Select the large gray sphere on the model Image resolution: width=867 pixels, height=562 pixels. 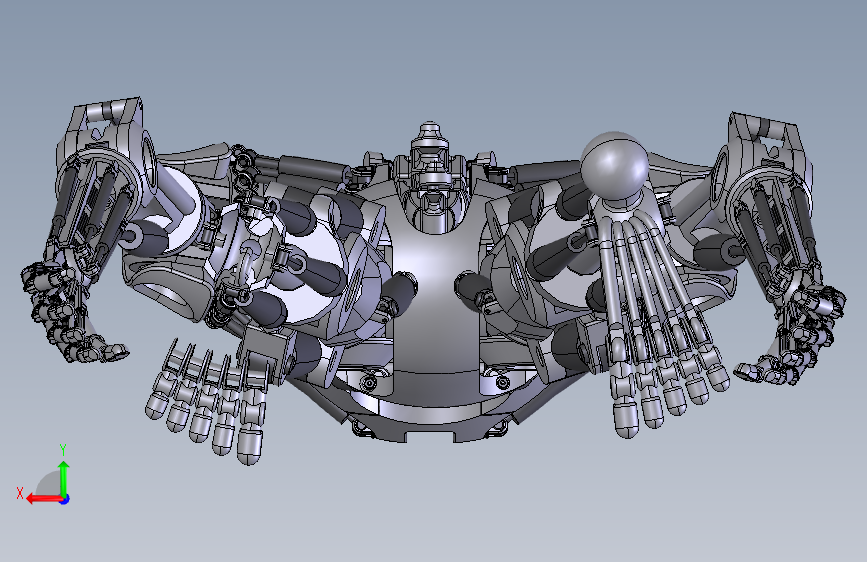click(614, 164)
